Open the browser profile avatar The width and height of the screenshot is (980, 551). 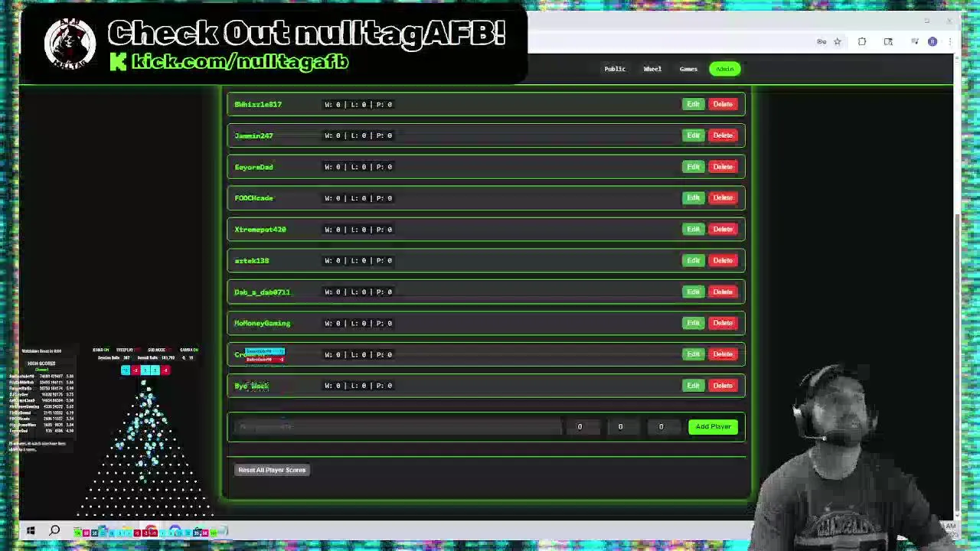pos(933,42)
